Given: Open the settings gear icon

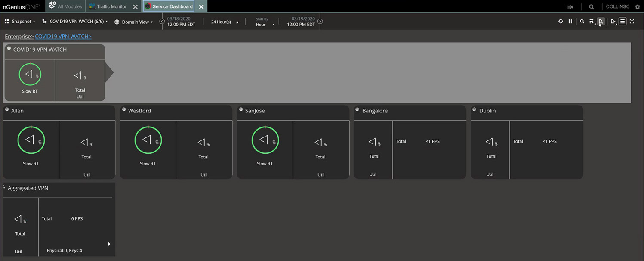Looking at the screenshot, I should tap(638, 7).
